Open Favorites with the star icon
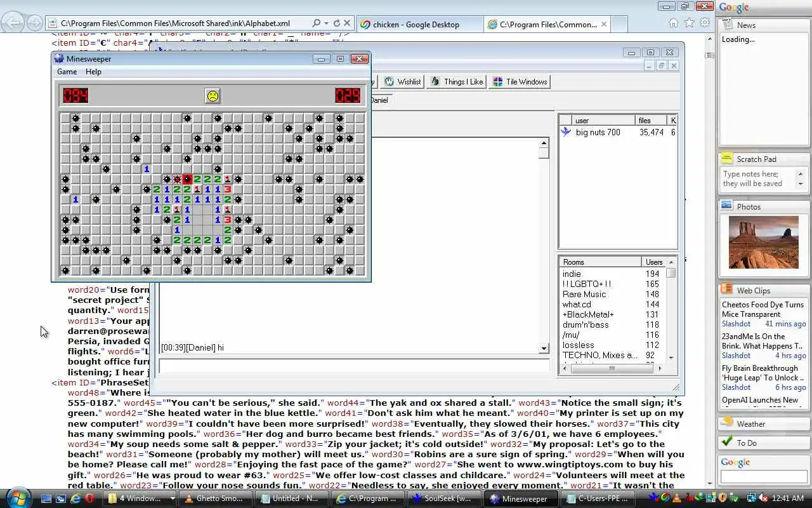Viewport: 812px width, 508px height. pos(690,23)
